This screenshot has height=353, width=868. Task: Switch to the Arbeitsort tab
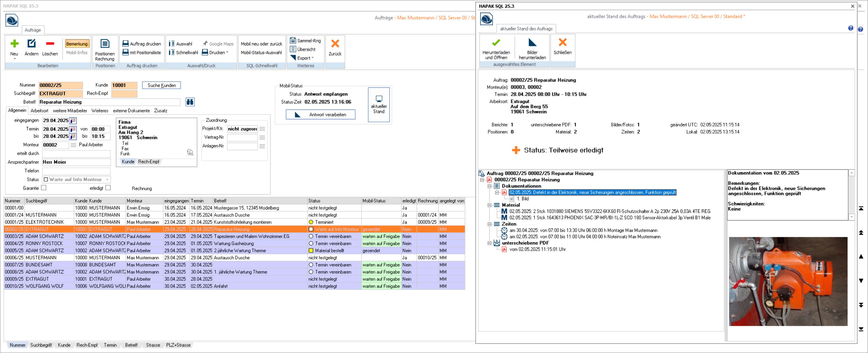pyautogui.click(x=39, y=111)
